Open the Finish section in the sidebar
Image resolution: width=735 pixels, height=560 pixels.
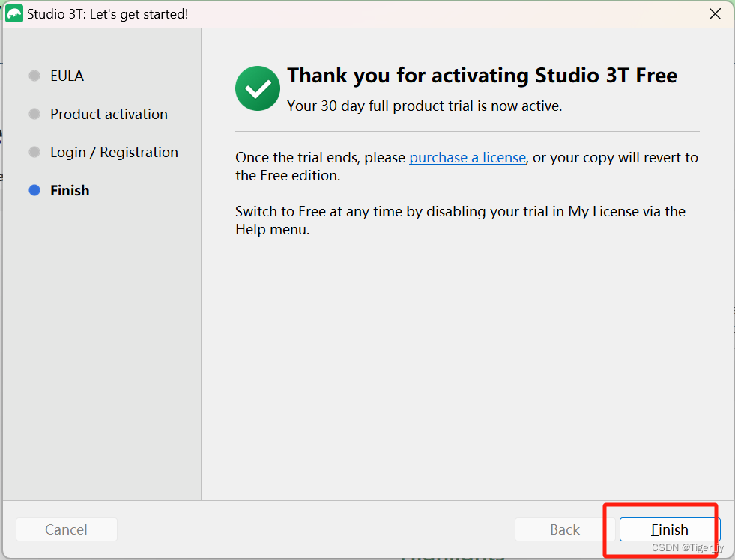[x=70, y=190]
